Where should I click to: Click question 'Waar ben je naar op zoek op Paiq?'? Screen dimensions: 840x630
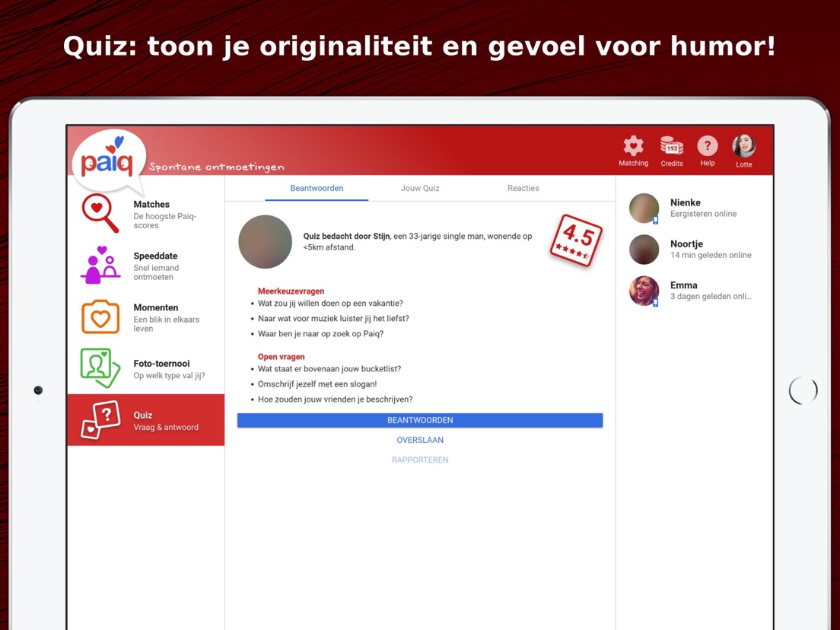click(320, 334)
